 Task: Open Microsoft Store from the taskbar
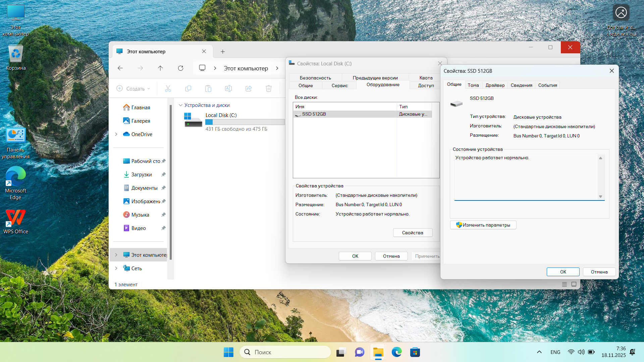click(415, 352)
